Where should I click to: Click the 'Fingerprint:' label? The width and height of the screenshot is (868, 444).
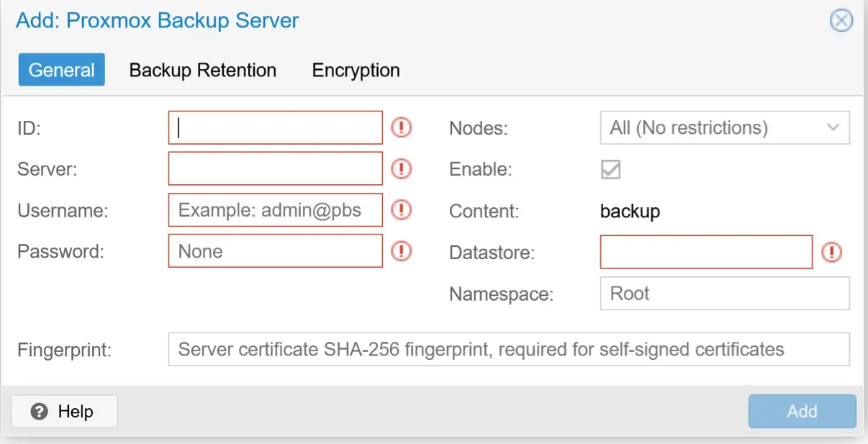coord(64,351)
